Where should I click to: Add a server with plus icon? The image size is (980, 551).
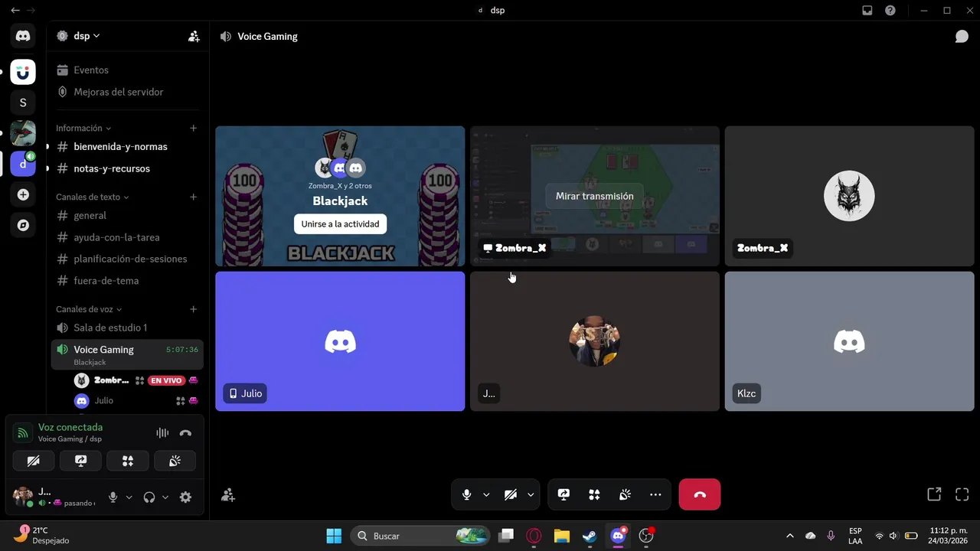[x=23, y=194]
